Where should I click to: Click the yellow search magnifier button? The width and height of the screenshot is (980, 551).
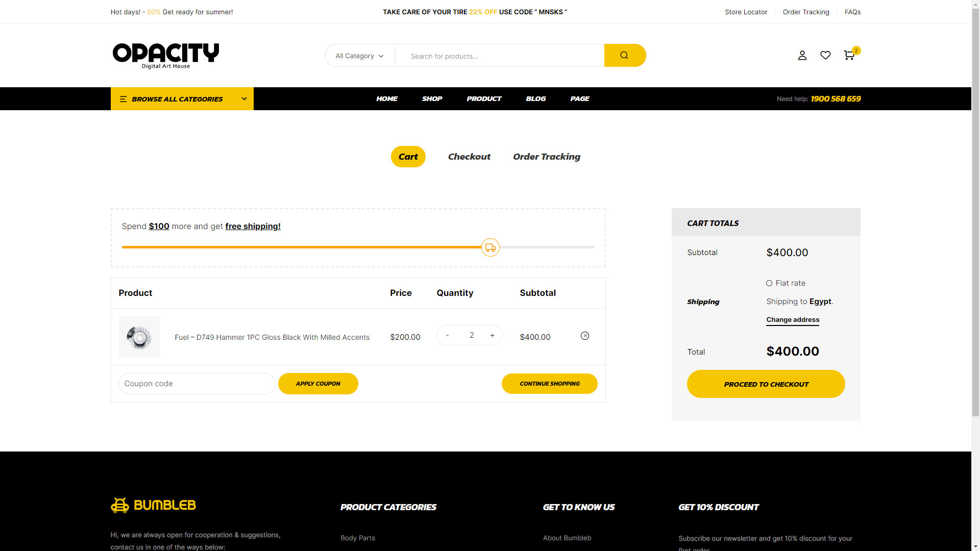[624, 56]
